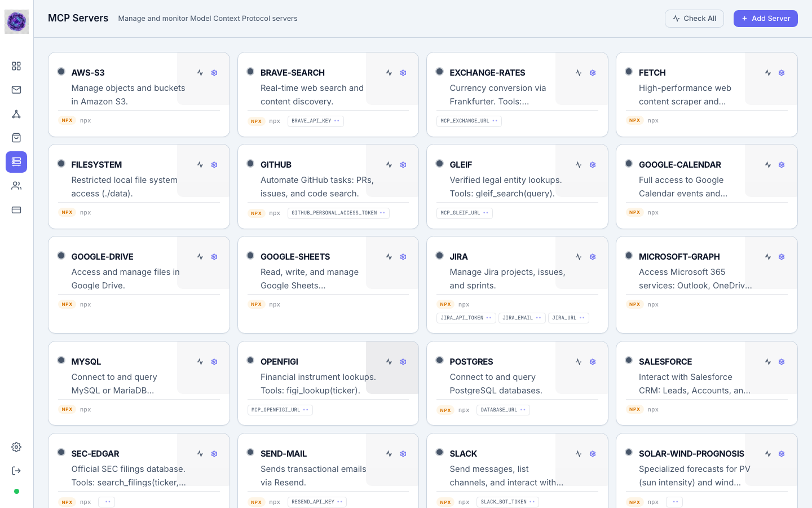Image resolution: width=812 pixels, height=508 pixels.
Task: Check activity pulse for JIRA server
Action: pyautogui.click(x=579, y=257)
